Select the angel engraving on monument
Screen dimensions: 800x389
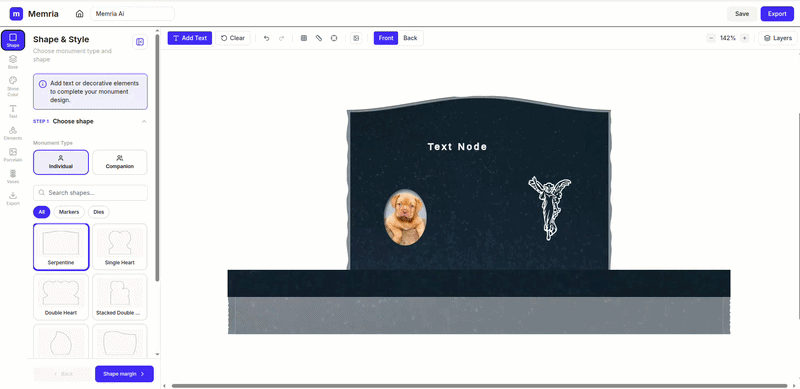coord(549,208)
